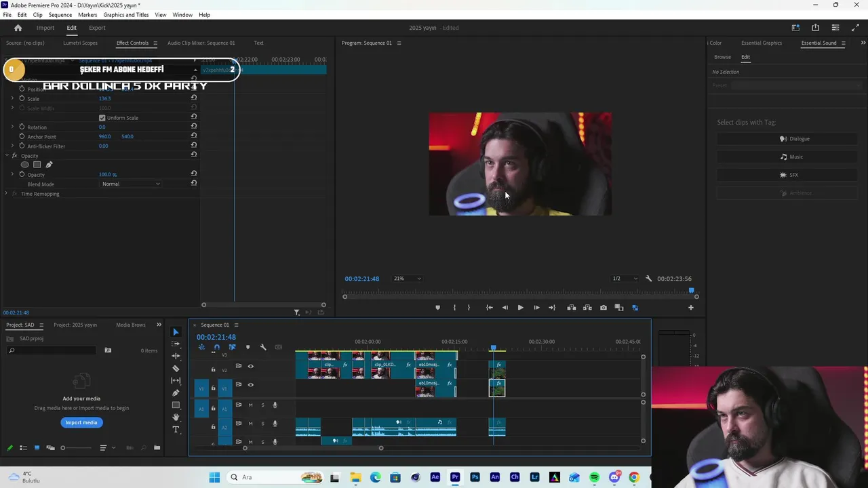Switch to the Export workspace tab
This screenshot has width=868, height=488.
coord(97,28)
